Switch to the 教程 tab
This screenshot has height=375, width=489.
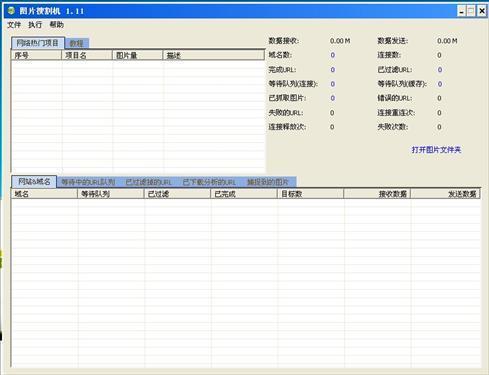pos(77,43)
